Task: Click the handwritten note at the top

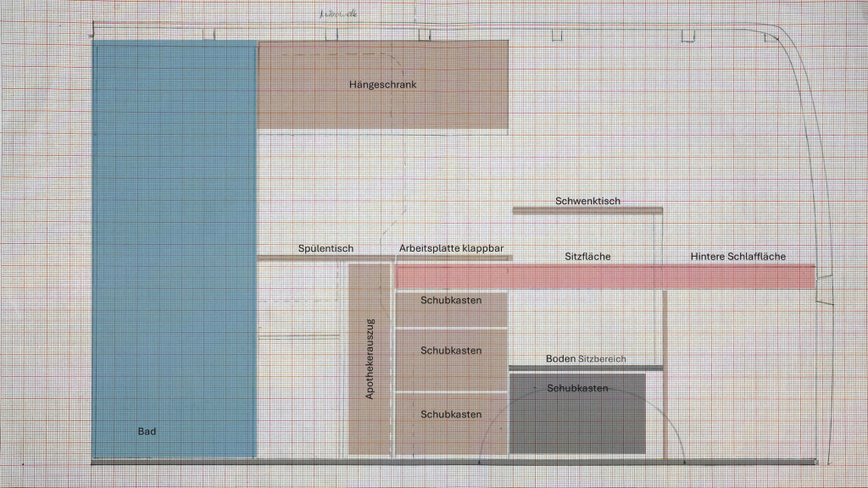Action: 338,14
